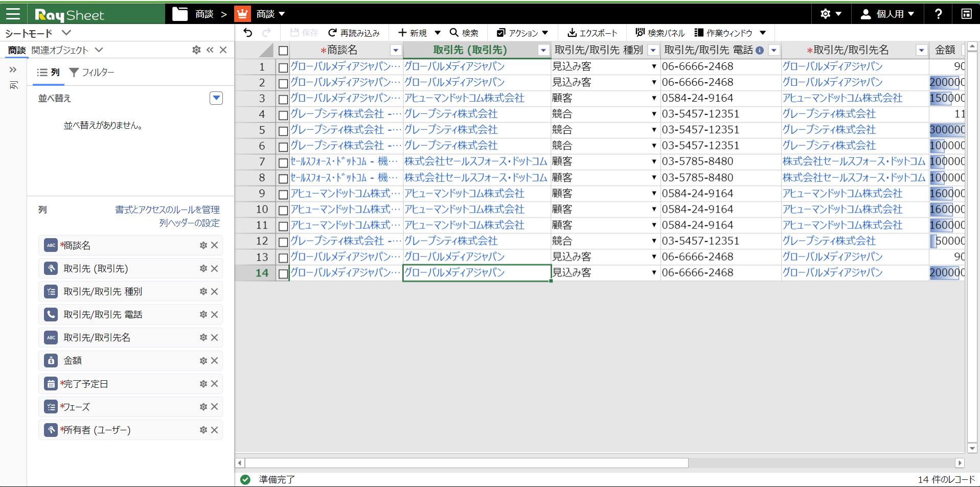The width and height of the screenshot is (980, 487).
Task: Click the calendar icon for 完了予定日
Action: (51, 384)
